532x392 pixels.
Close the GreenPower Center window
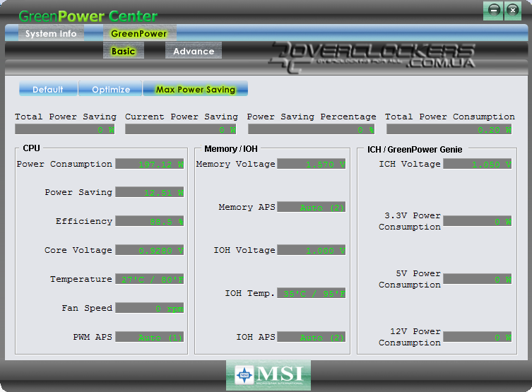pos(513,11)
